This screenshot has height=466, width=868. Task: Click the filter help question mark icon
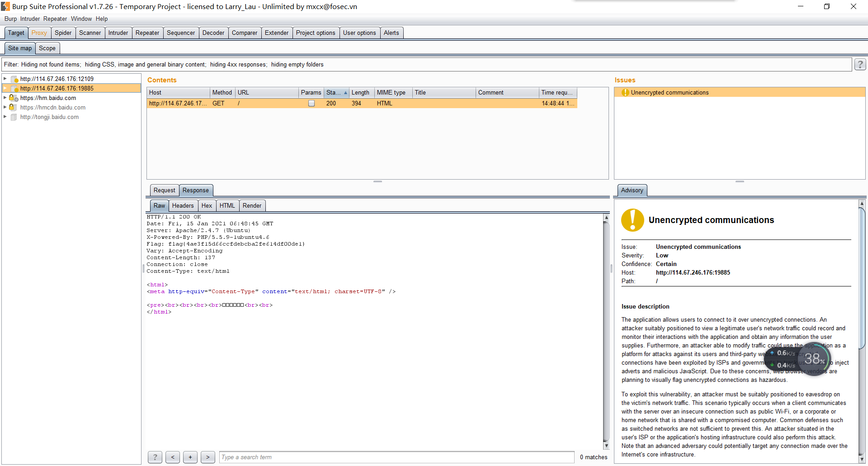pos(860,65)
